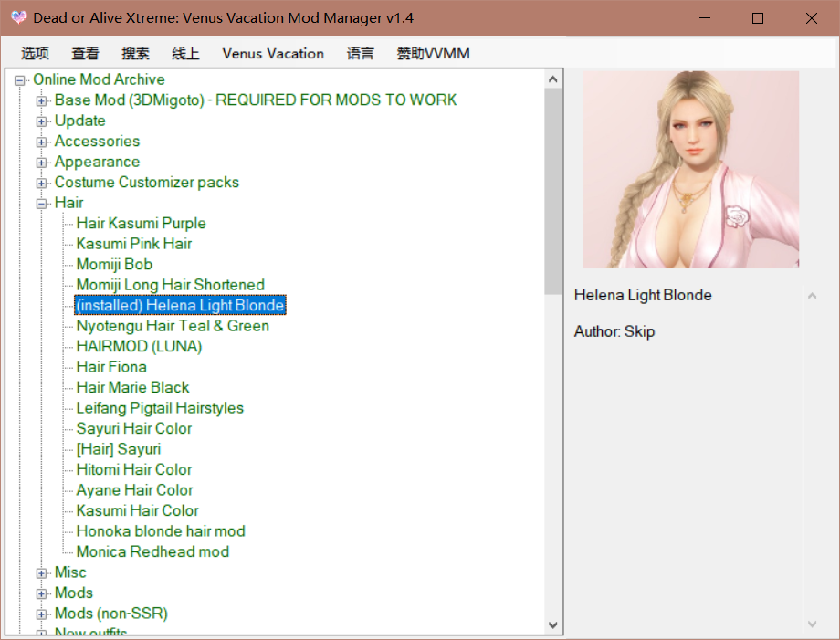
Task: Open the Venus Vacation menu
Action: (273, 54)
